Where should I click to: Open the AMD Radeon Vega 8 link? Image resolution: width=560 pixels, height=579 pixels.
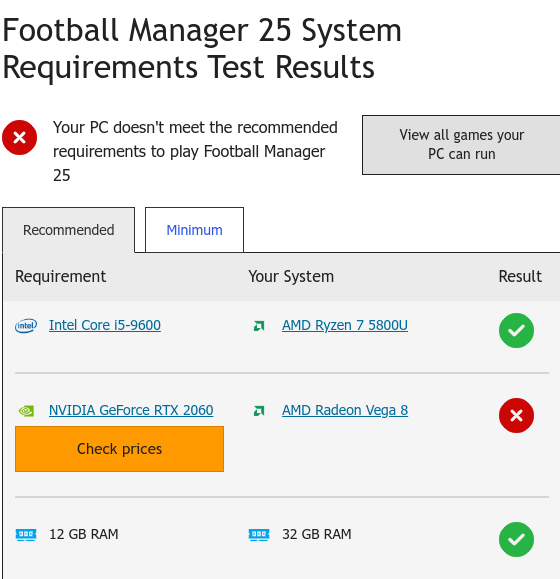pyautogui.click(x=345, y=410)
